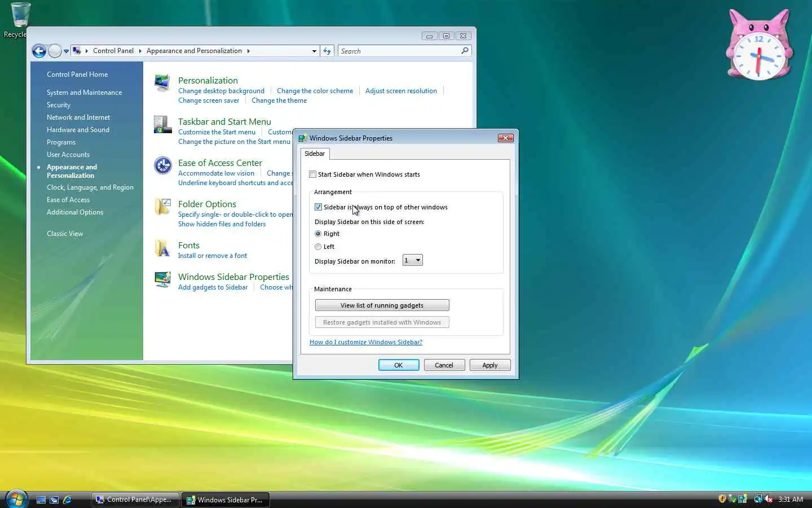Click Adjust screen resolution link
Screen dimensions: 812x508
click(x=401, y=91)
